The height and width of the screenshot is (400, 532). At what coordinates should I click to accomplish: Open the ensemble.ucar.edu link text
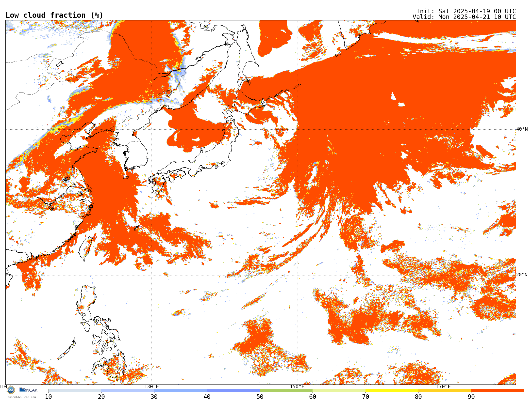pyautogui.click(x=22, y=397)
